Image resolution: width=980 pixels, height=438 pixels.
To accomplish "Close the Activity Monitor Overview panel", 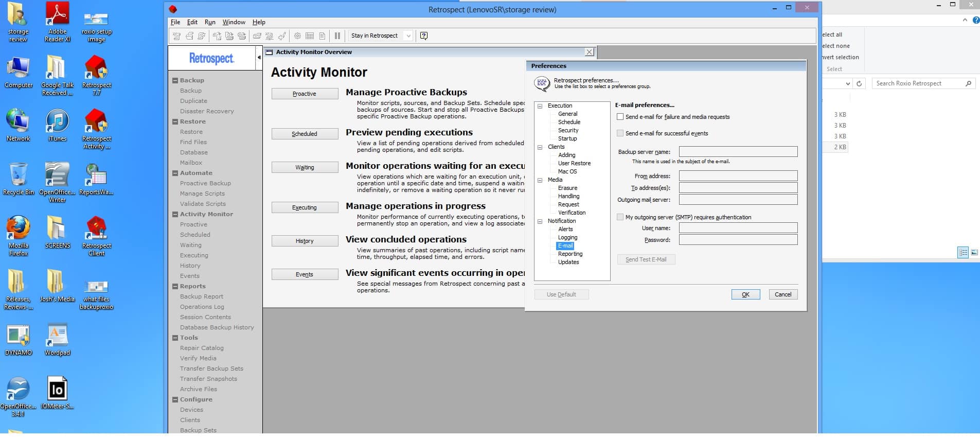I will click(590, 52).
